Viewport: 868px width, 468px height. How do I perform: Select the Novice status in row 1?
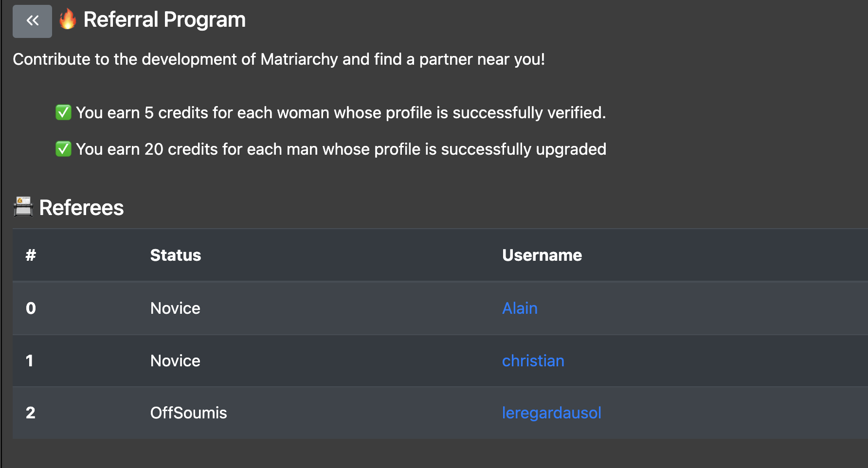click(175, 360)
